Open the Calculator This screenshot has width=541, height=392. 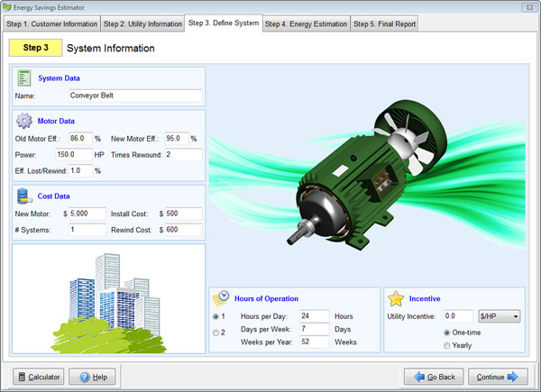click(x=37, y=376)
